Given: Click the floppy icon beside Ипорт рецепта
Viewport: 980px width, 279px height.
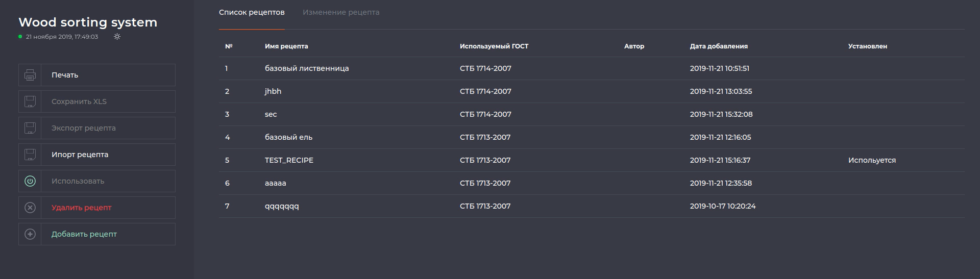Looking at the screenshot, I should tap(30, 155).
